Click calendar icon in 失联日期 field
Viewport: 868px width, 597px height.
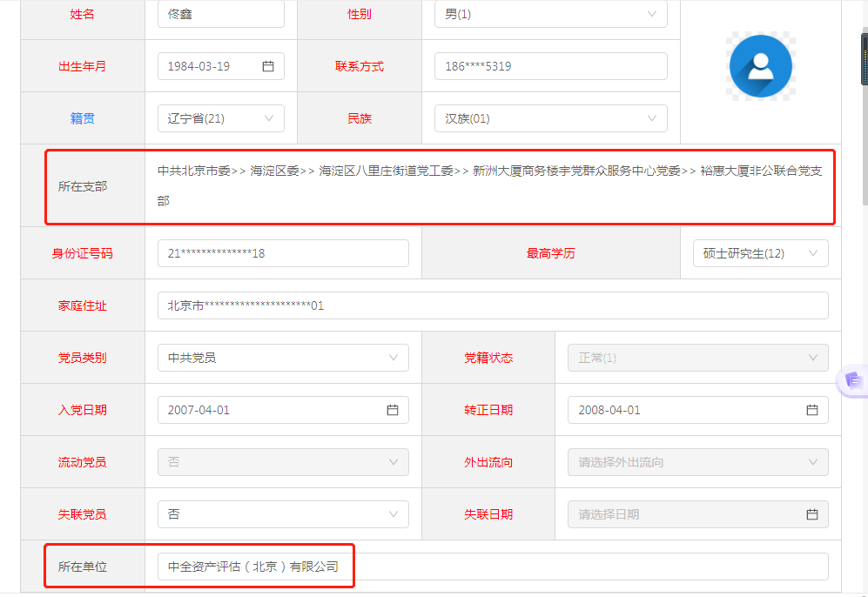(x=811, y=514)
